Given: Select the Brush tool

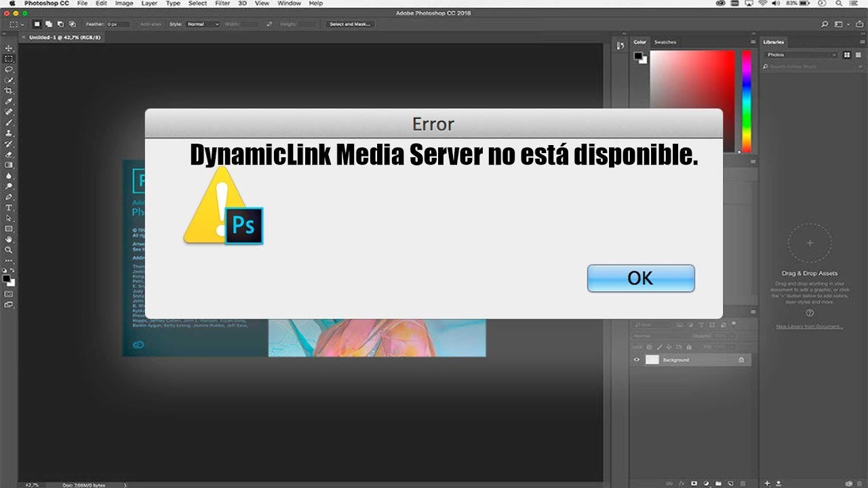Looking at the screenshot, I should coord(9,123).
